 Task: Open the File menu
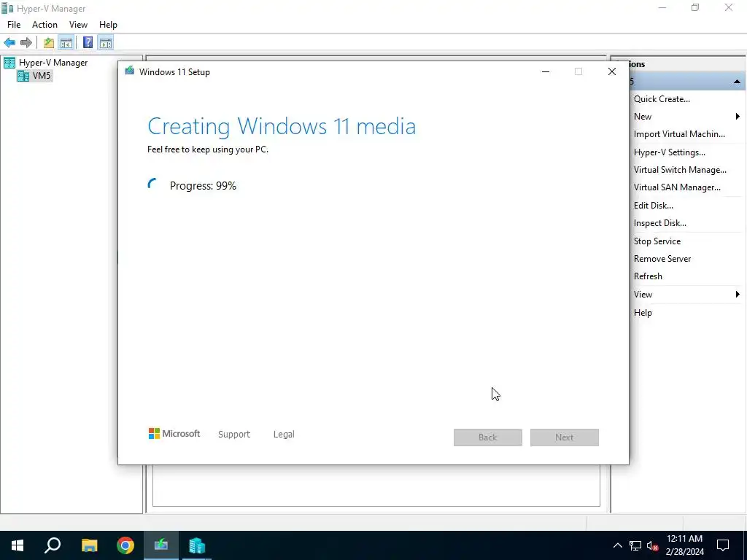click(14, 25)
